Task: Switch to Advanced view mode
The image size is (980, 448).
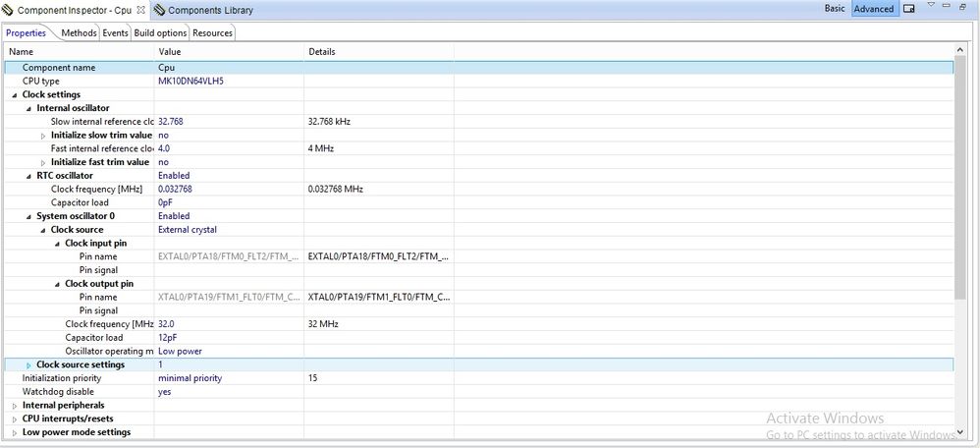Action: (x=874, y=9)
